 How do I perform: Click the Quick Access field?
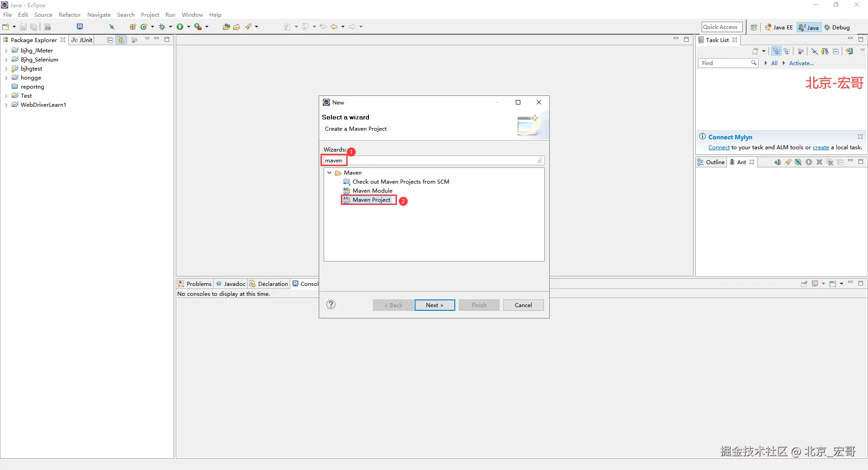(722, 27)
